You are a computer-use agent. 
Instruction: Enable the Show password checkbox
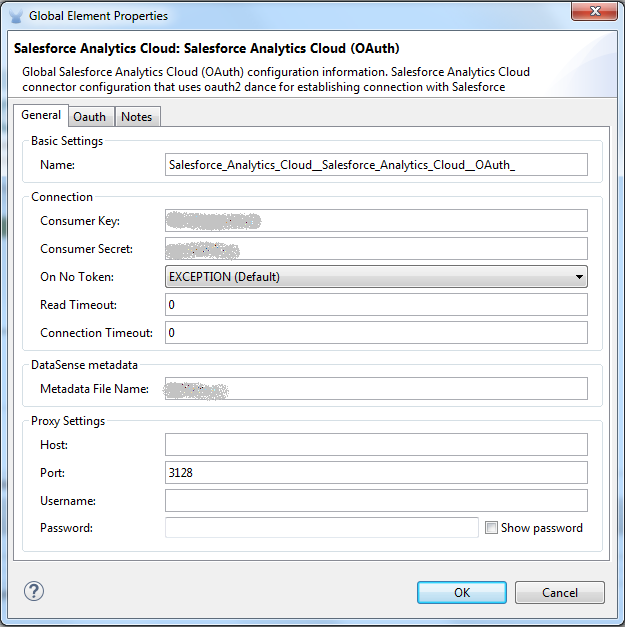tap(491, 527)
